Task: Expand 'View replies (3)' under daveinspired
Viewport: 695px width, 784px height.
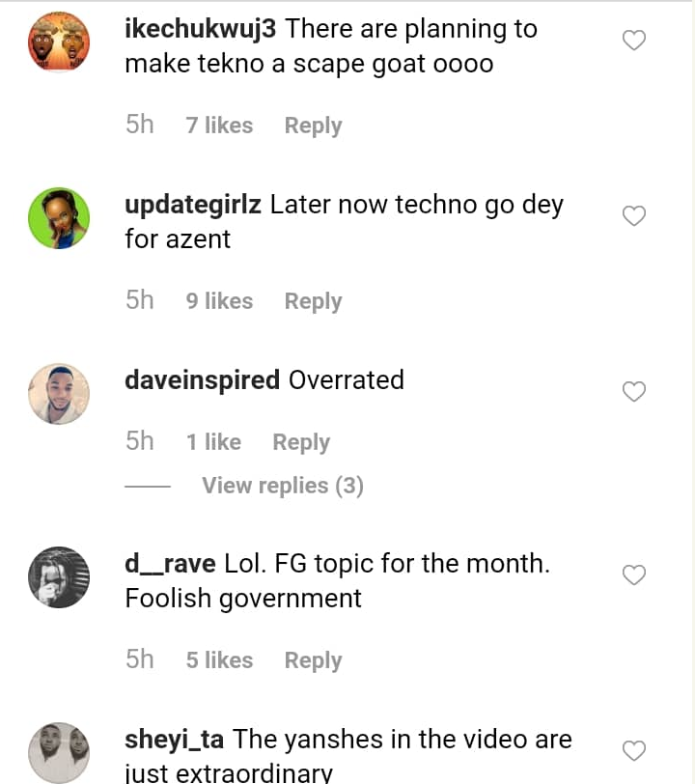Action: 282,486
